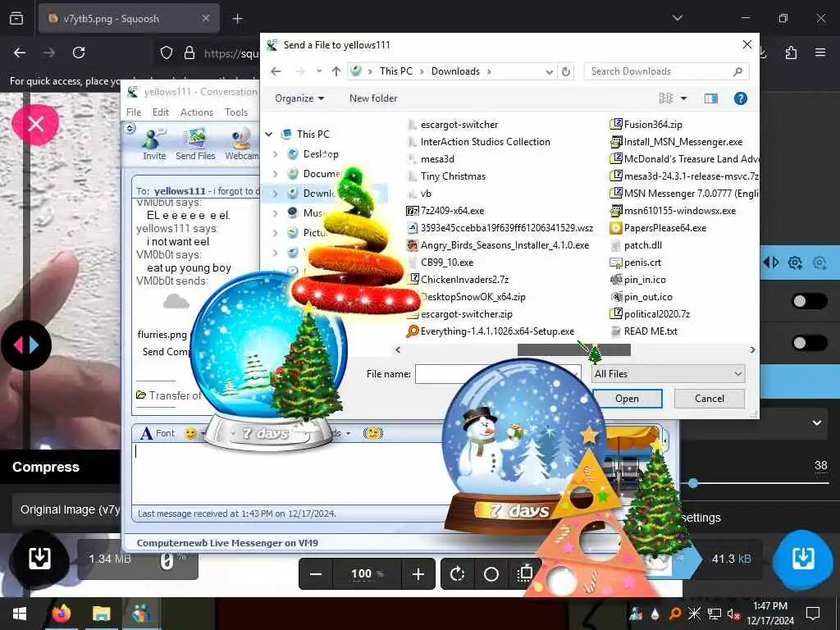The image size is (840, 630).
Task: Open the Edit menu in the conversation window
Action: (161, 112)
